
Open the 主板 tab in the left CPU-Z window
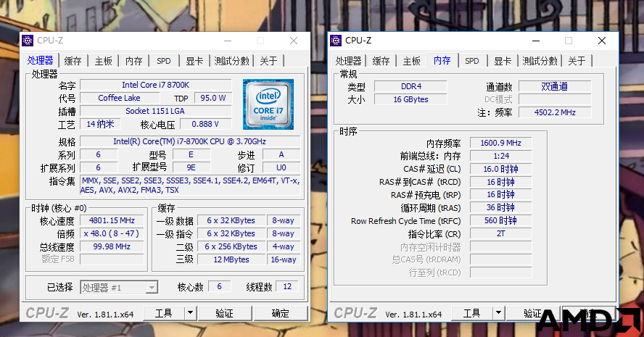coord(104,61)
